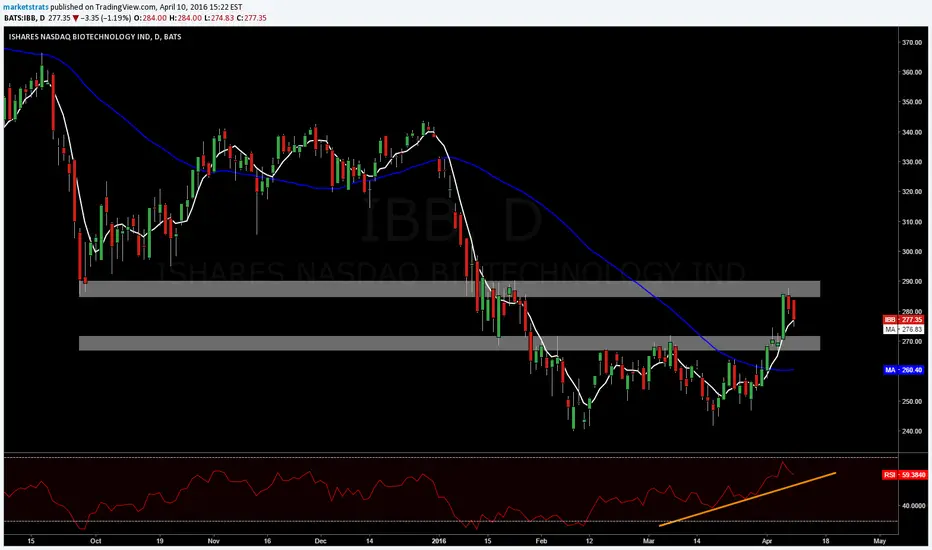Screen dimensions: 932x550
Task: Click the 12 date axis label
Action: click(x=589, y=541)
